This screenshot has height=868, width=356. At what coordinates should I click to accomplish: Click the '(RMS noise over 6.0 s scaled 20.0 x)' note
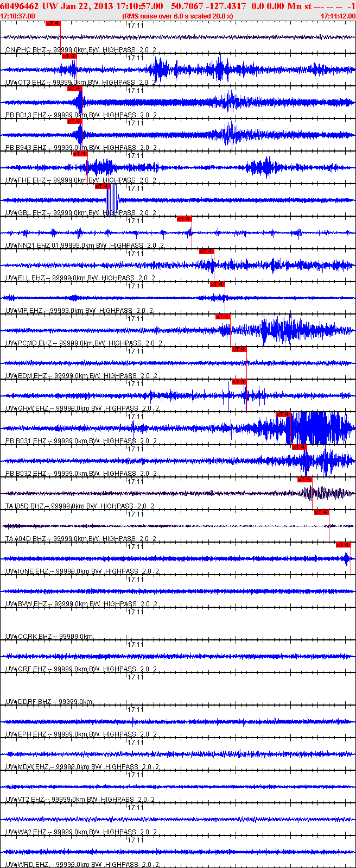178,16
